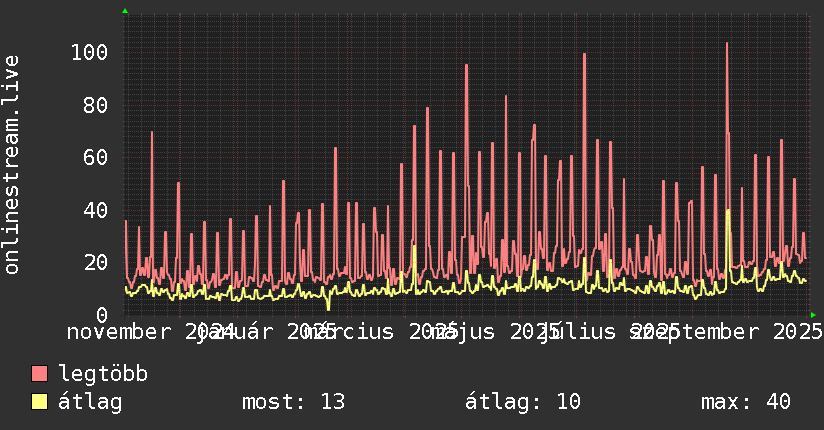Viewport: 824px width, 430px height.
Task: Click the 0 y-axis label
Action: [x=102, y=315]
